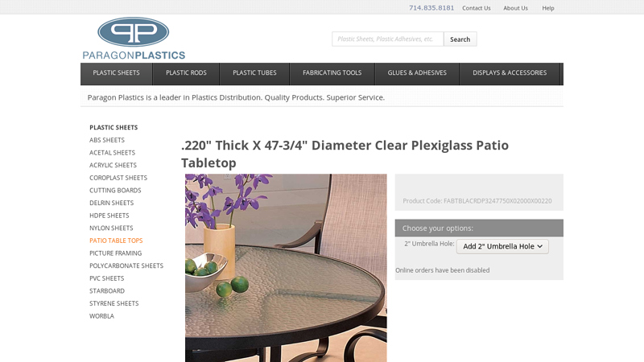
Task: Click the Help link
Action: click(x=548, y=8)
